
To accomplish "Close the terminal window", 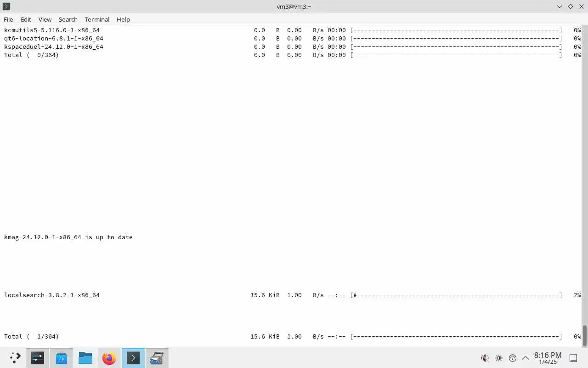I will point(581,6).
